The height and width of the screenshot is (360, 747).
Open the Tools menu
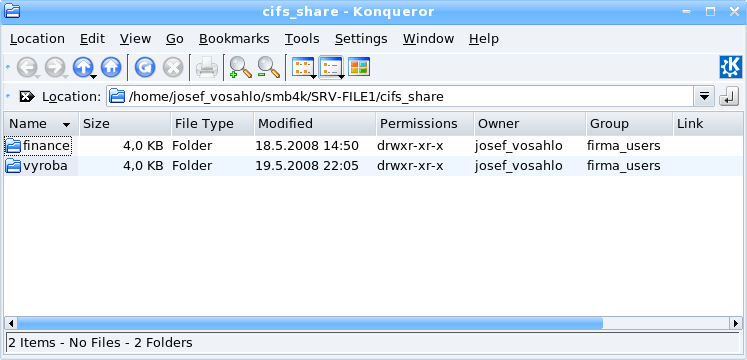click(x=302, y=39)
